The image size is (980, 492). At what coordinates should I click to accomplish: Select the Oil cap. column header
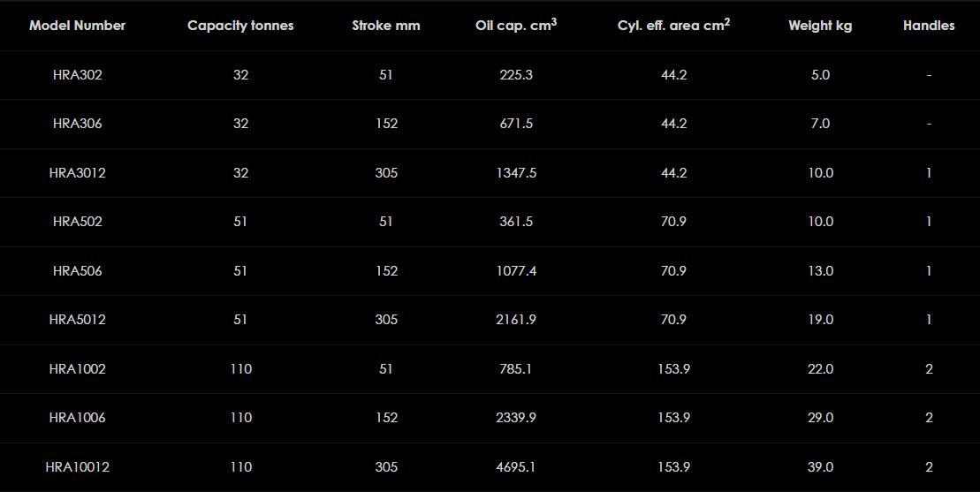click(x=516, y=26)
